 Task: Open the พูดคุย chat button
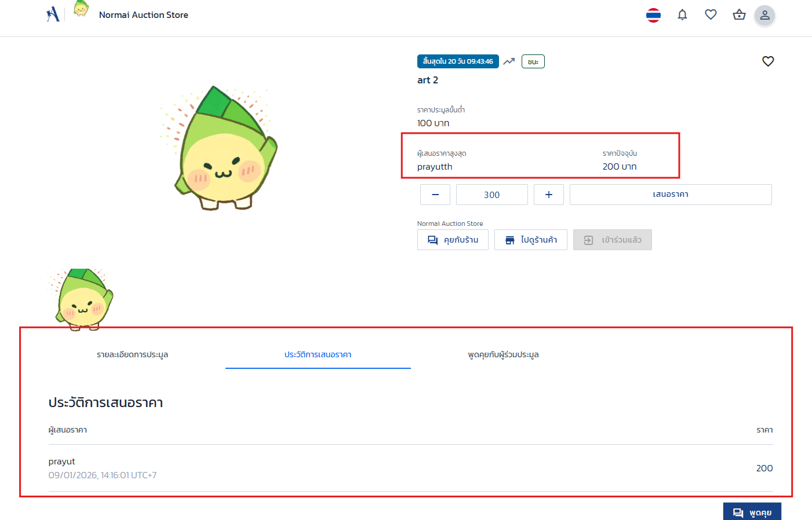[x=752, y=511]
